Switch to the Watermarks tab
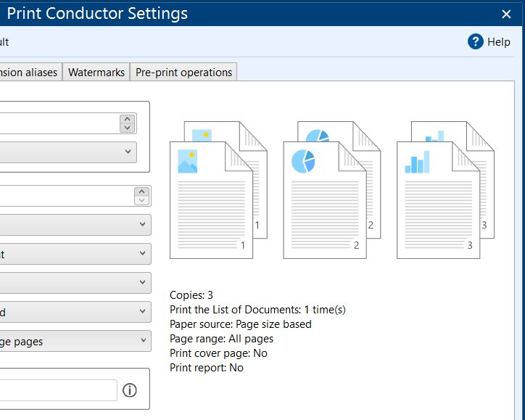Viewport: 525px width, 420px height. [96, 73]
